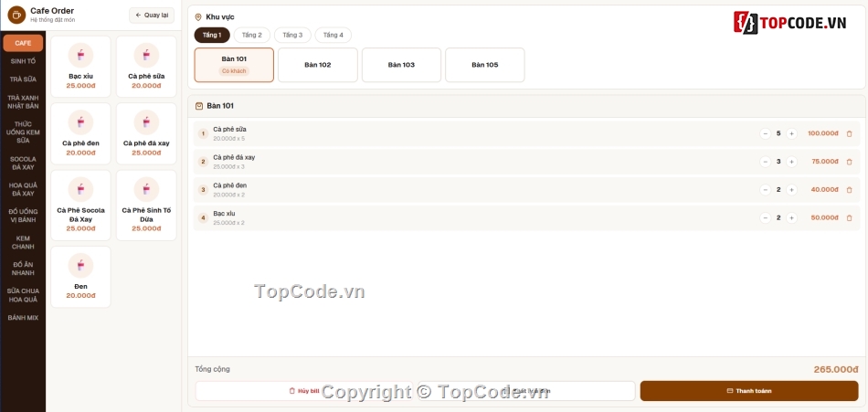Screen dimensions: 868x412
Task: Click the 40.000đ line total
Action: (825, 190)
